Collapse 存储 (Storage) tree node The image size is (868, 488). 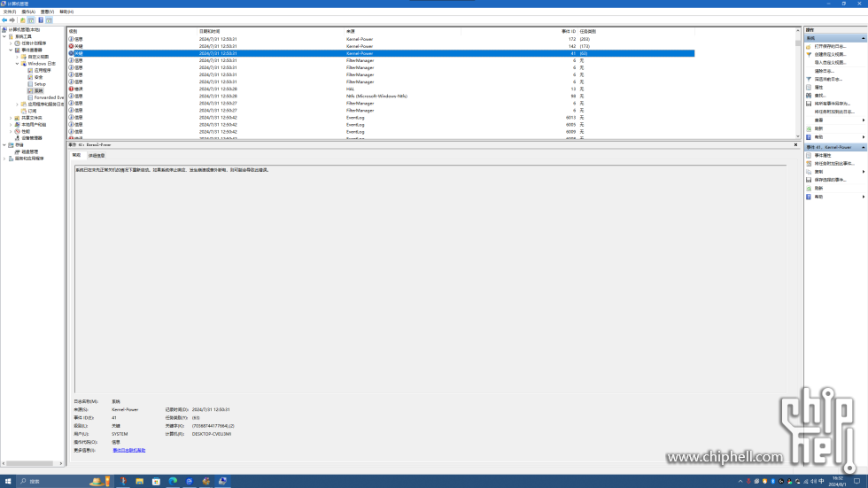point(4,145)
